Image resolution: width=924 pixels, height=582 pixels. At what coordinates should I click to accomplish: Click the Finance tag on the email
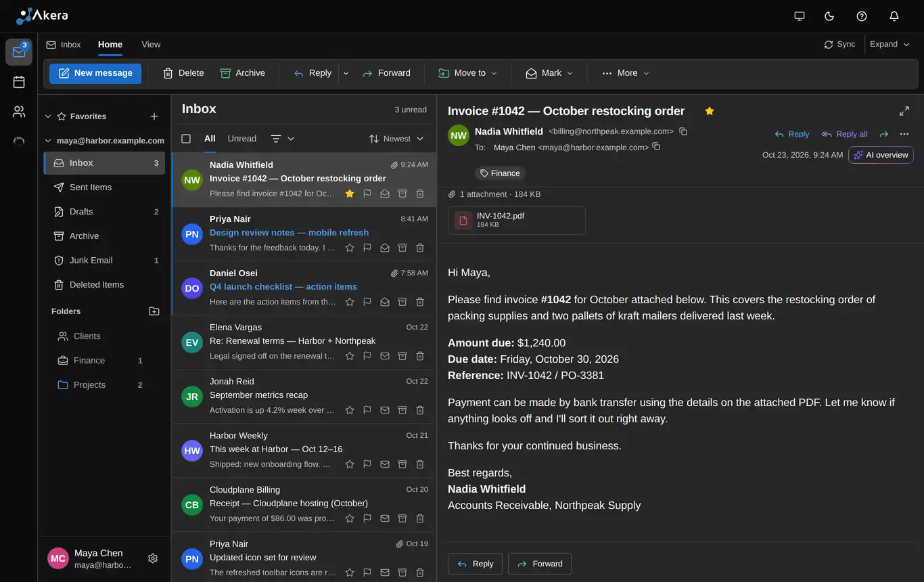pyautogui.click(x=500, y=173)
